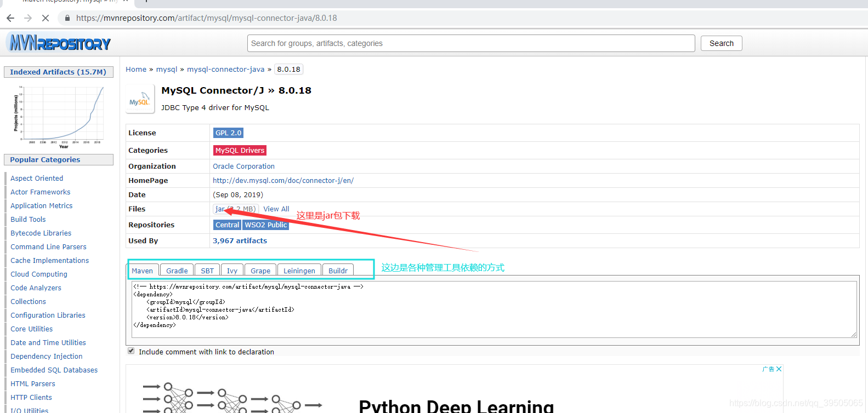Open the WSO2 Public repository tag
Image resolution: width=868 pixels, height=413 pixels.
click(x=265, y=225)
